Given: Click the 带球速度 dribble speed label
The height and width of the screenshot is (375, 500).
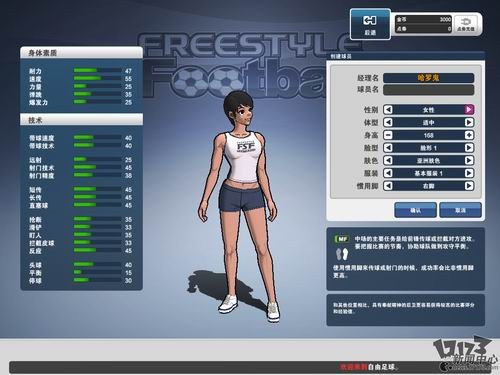Looking at the screenshot, I should pos(41,138).
